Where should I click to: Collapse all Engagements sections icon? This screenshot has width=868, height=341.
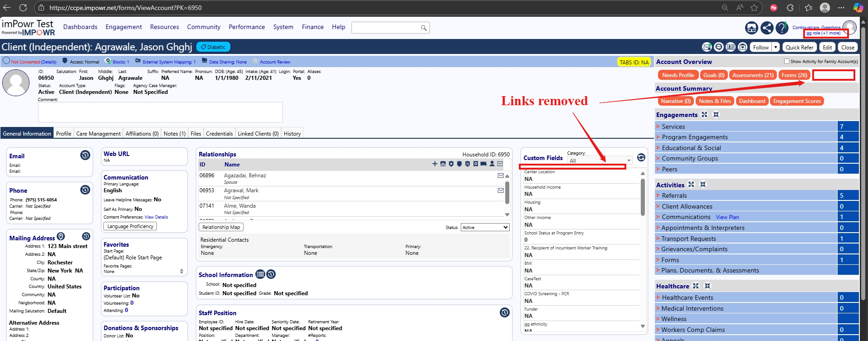[716, 115]
